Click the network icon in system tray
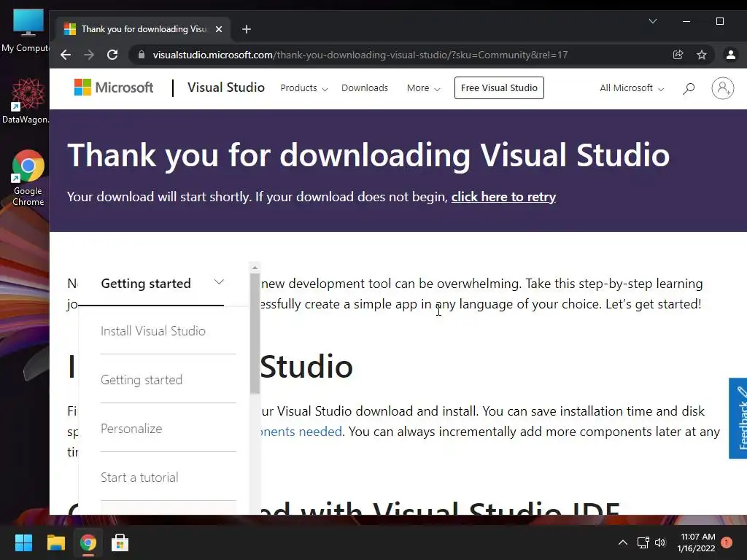The height and width of the screenshot is (560, 747). pos(643,542)
